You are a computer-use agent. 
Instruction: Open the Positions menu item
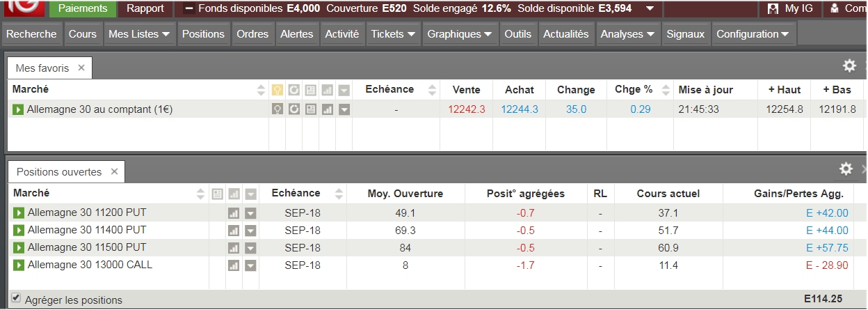tap(203, 34)
